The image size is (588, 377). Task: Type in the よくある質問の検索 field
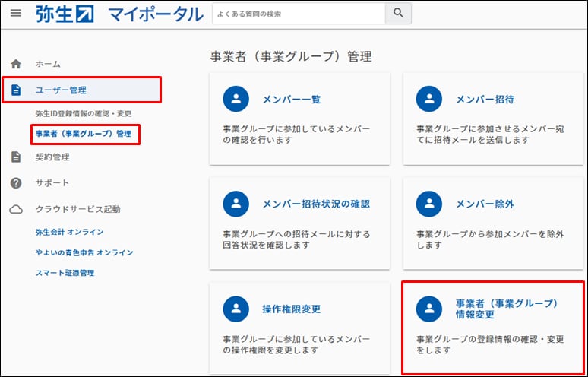[298, 14]
